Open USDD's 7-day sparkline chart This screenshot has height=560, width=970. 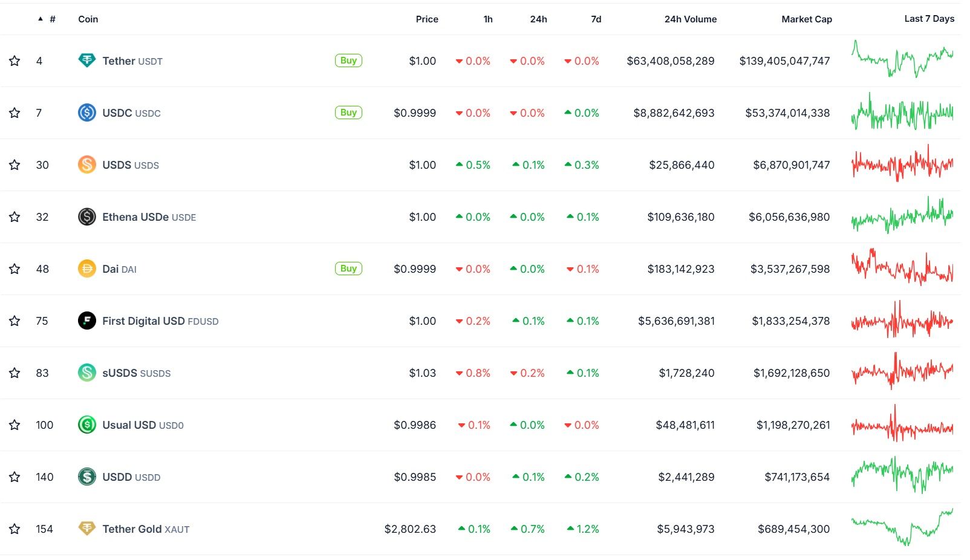point(902,474)
